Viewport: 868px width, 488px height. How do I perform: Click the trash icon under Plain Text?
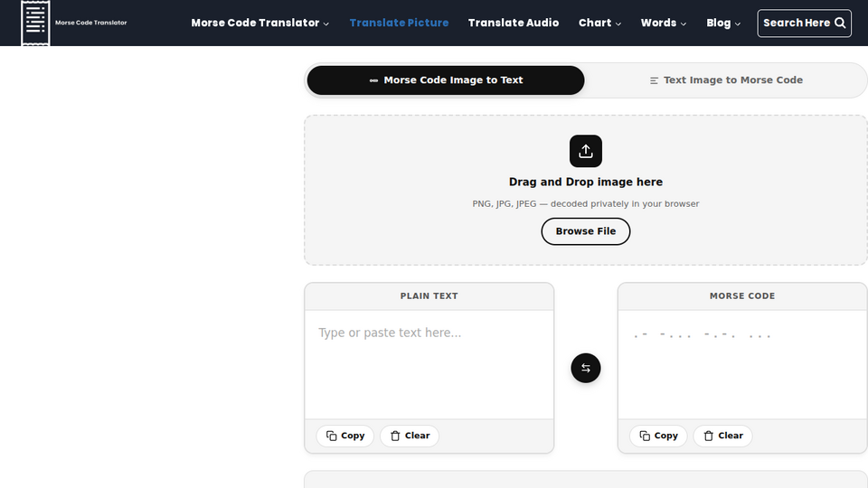point(395,436)
